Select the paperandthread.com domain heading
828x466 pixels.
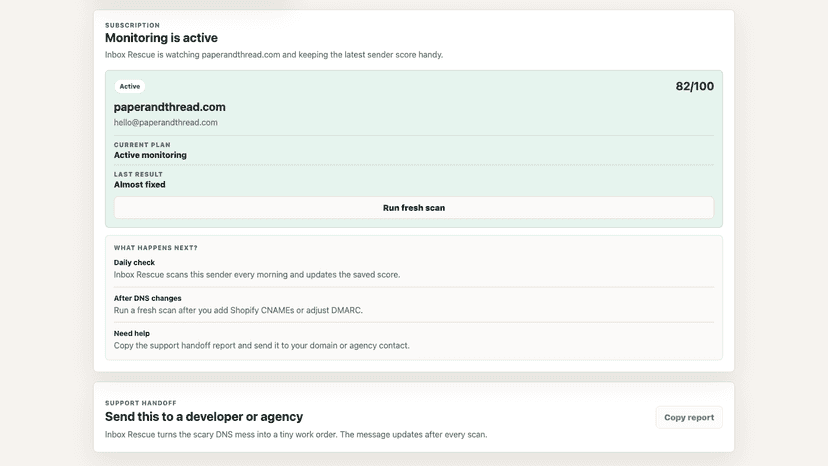coord(170,107)
